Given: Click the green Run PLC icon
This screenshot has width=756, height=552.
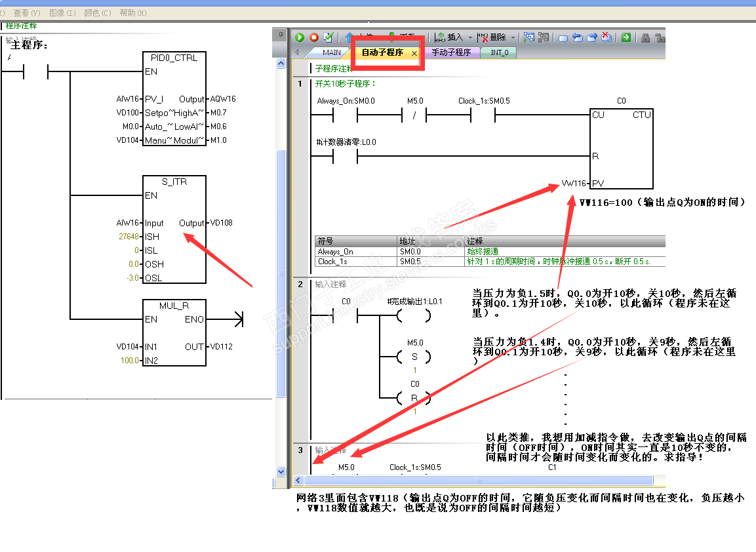Looking at the screenshot, I should point(300,37).
